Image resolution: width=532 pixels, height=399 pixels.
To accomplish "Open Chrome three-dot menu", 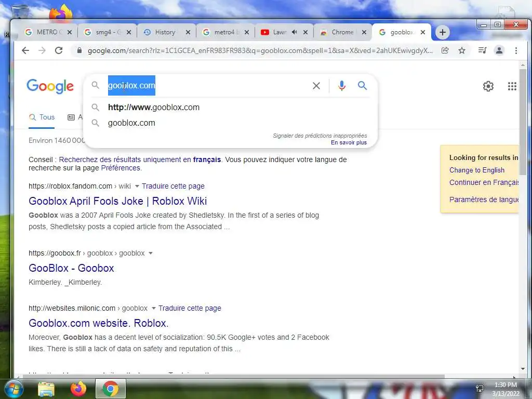I will click(x=516, y=50).
